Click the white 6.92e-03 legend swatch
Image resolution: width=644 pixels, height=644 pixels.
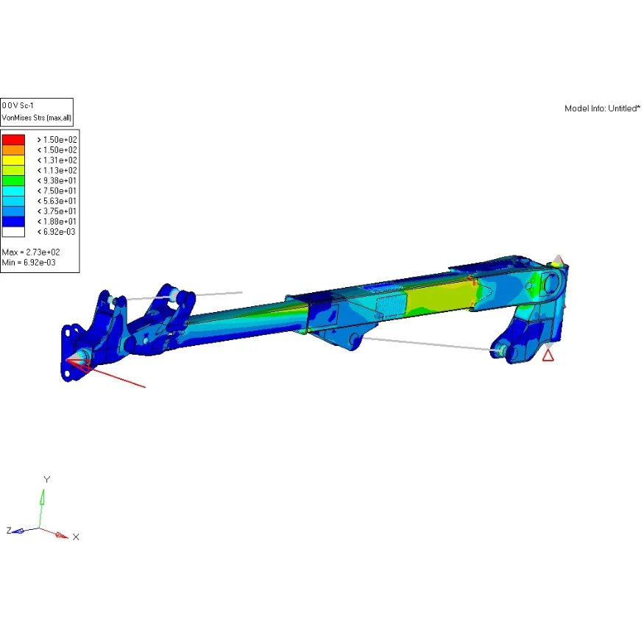point(13,231)
